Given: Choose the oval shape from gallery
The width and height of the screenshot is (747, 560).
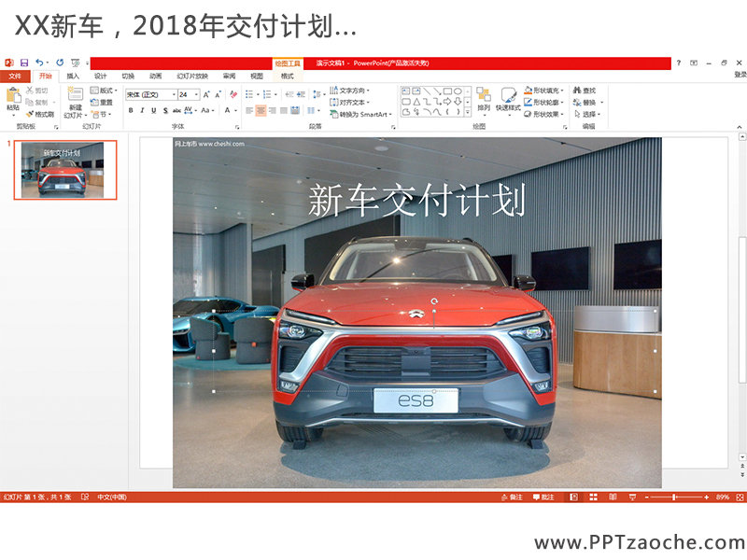Looking at the screenshot, I should click(x=458, y=91).
